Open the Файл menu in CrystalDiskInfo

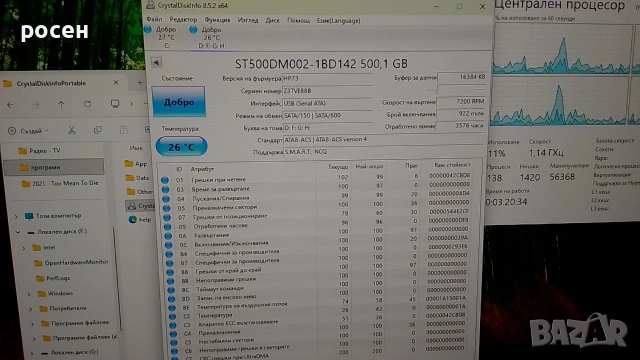(154, 19)
